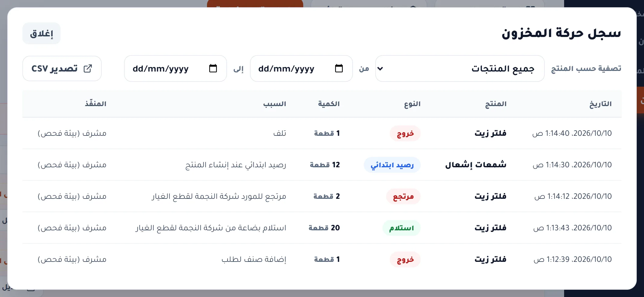The image size is (644, 297).
Task: Click reason استلام بضاعة من شركة النجمة
Action: 211,228
